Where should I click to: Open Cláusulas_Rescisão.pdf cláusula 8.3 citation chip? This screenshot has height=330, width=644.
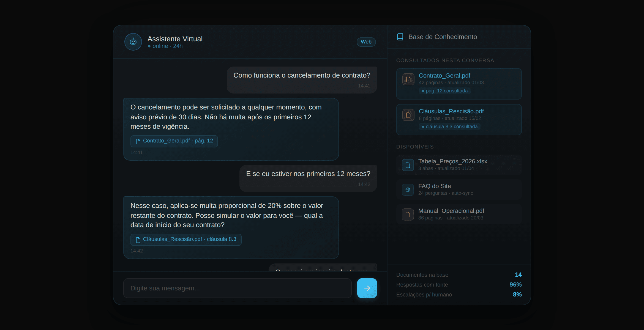186,240
